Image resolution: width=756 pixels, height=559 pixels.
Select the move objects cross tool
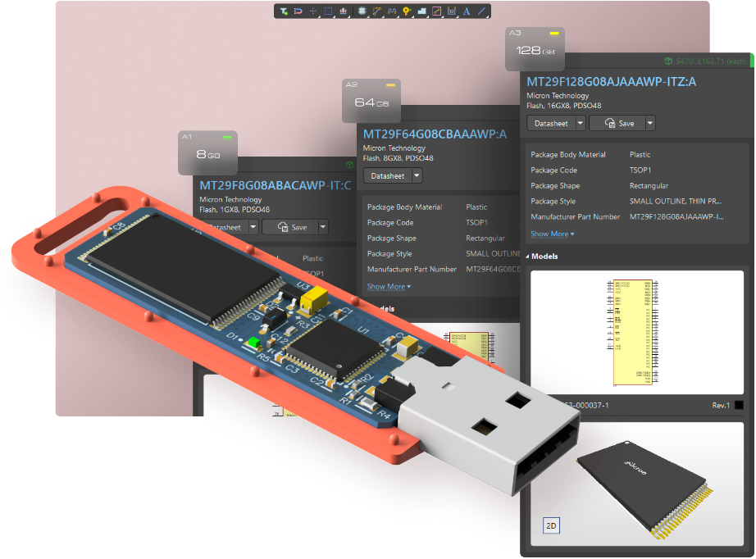pos(313,11)
